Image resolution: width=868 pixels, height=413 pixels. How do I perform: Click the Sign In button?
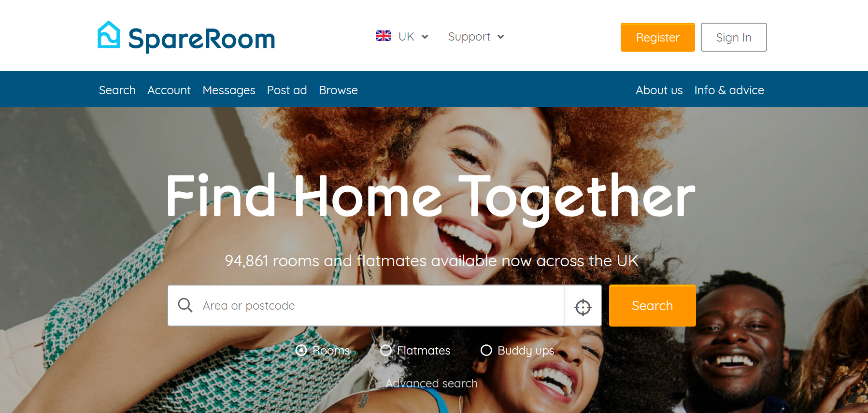click(734, 37)
